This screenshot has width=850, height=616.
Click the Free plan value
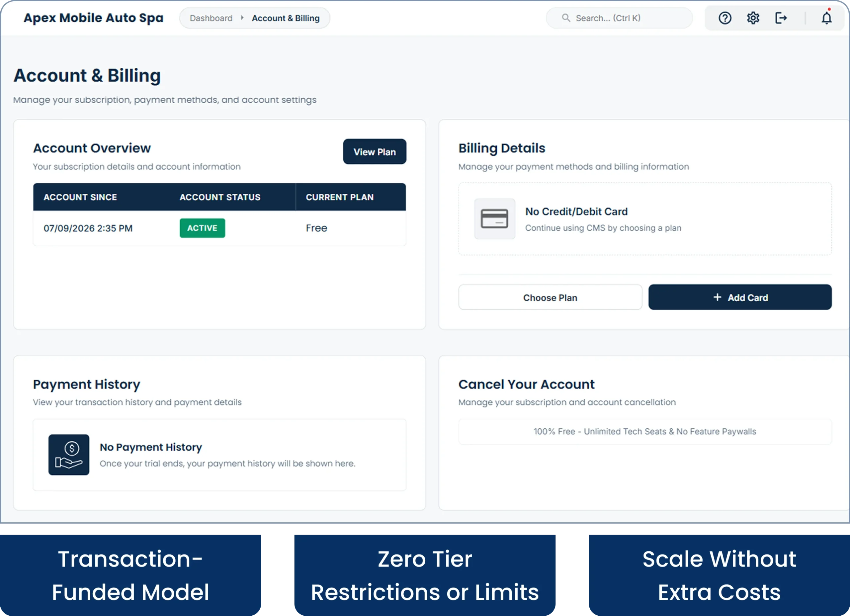point(316,228)
